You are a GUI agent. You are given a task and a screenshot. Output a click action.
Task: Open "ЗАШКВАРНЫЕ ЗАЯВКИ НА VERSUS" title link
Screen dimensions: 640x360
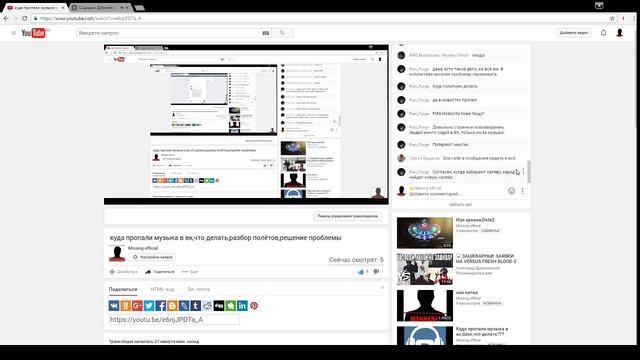pos(486,258)
